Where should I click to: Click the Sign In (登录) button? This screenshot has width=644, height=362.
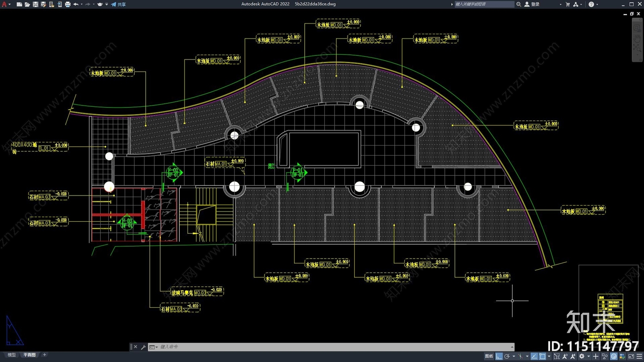532,4
